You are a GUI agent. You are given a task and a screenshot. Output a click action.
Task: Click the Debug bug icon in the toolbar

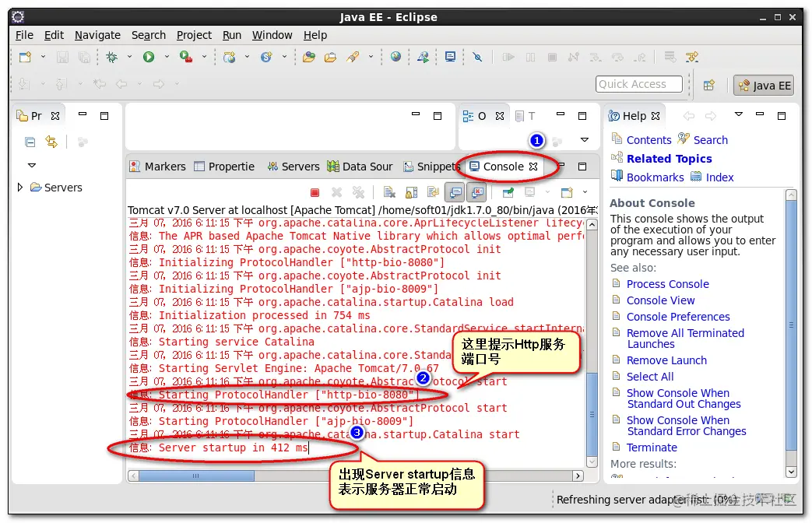point(111,57)
